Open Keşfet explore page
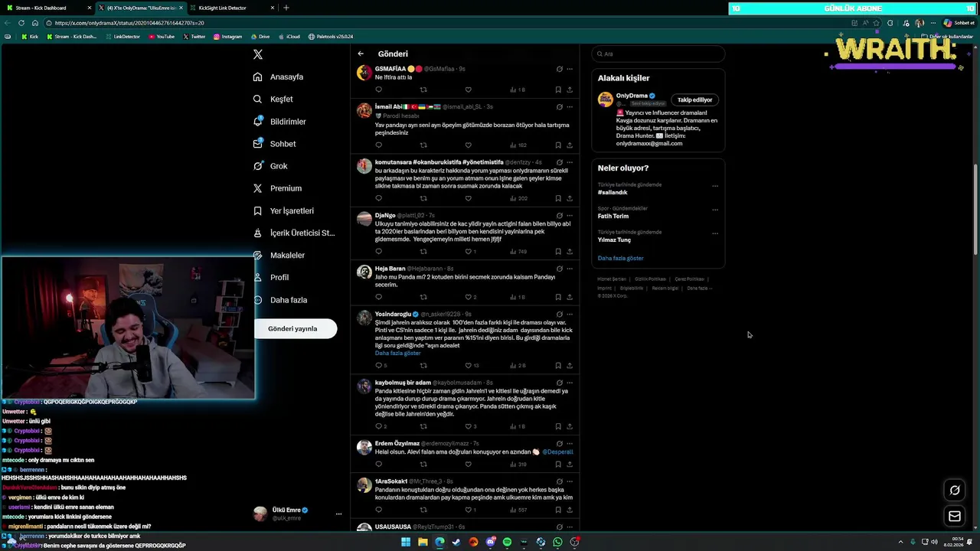 point(274,99)
